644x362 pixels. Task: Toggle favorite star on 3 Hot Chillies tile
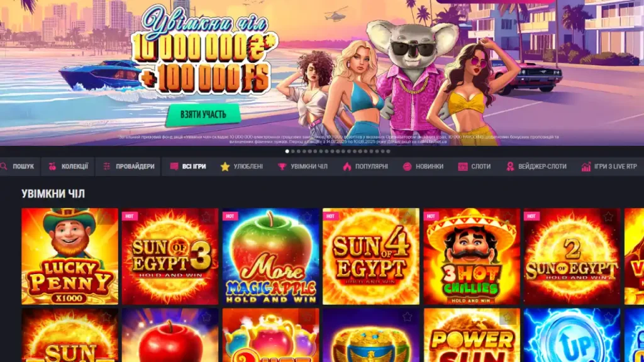[x=508, y=216]
